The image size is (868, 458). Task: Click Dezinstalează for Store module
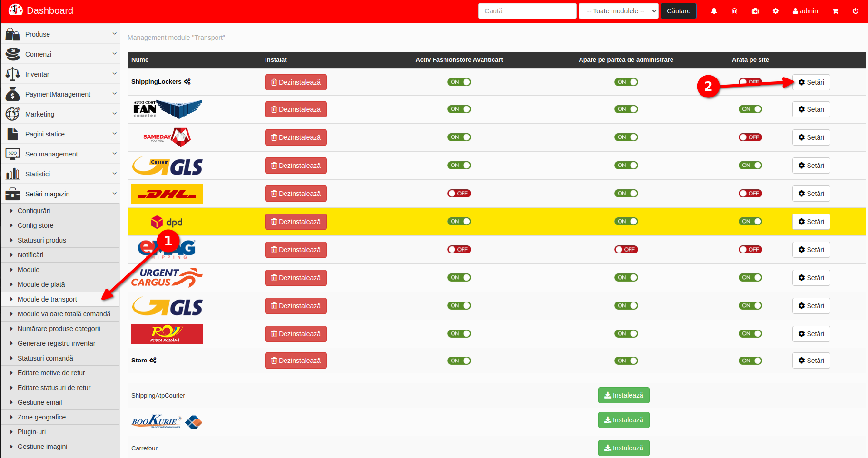pos(296,361)
